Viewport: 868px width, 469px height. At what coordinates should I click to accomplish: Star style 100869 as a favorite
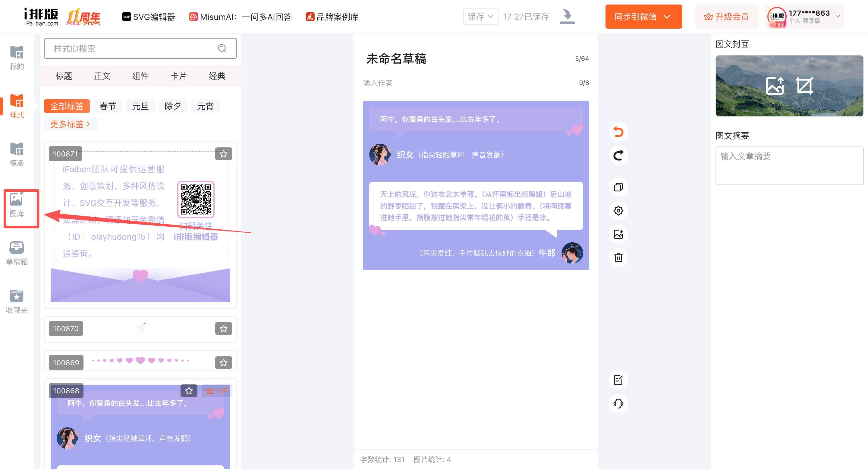(223, 363)
